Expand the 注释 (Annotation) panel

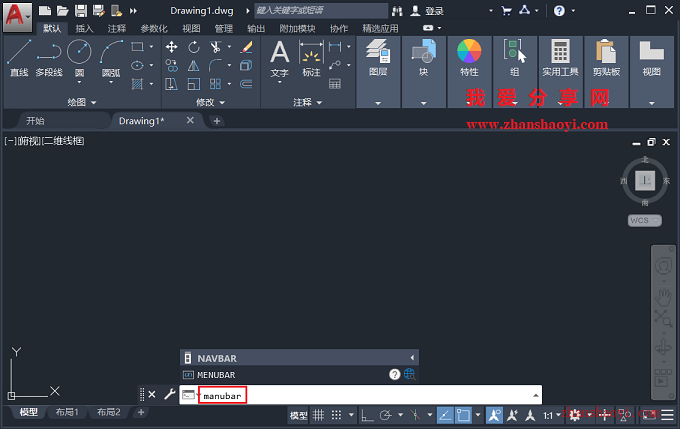tap(307, 102)
